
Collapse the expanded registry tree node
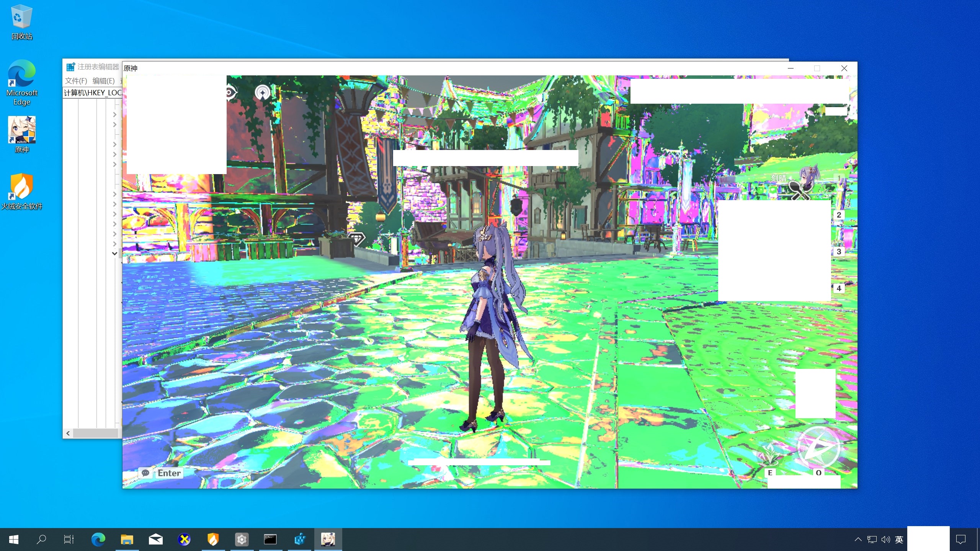click(114, 253)
